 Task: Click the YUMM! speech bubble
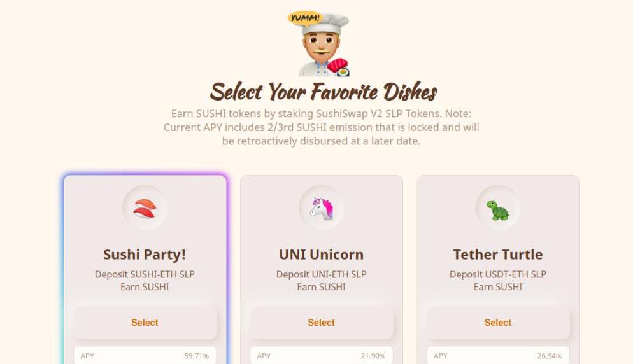[x=306, y=18]
